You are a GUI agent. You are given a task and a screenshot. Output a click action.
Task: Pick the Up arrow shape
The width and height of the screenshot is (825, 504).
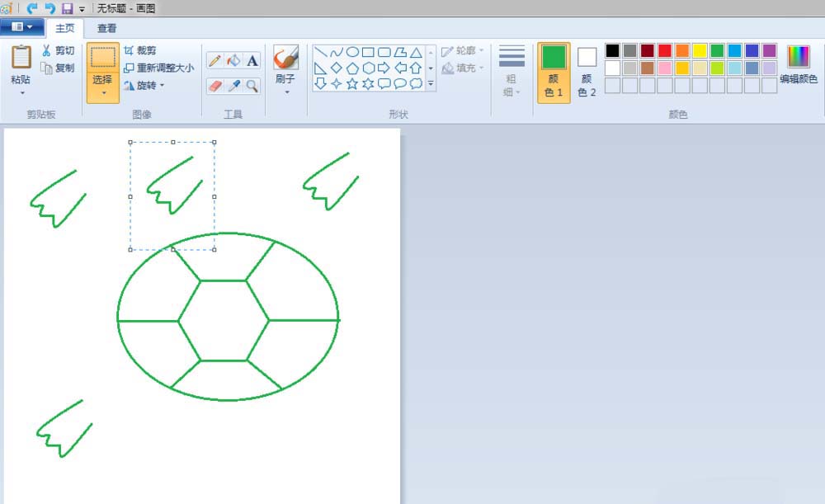coord(416,68)
